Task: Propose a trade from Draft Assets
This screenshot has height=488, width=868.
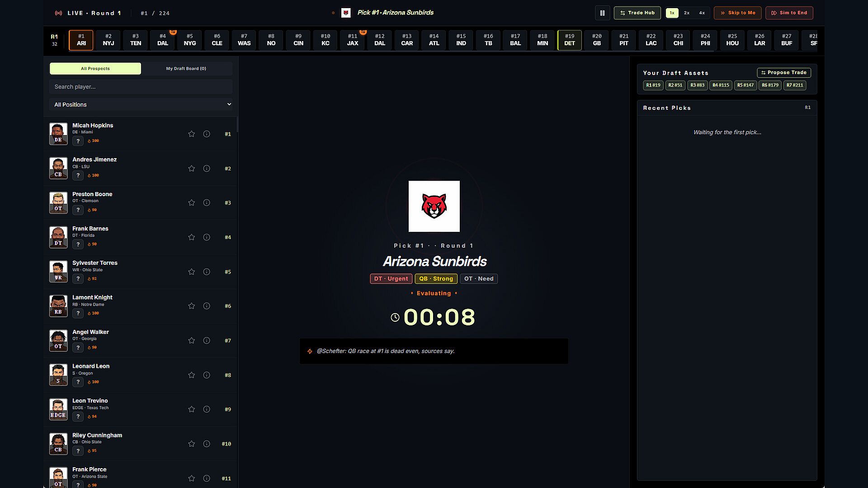Action: 784,73
